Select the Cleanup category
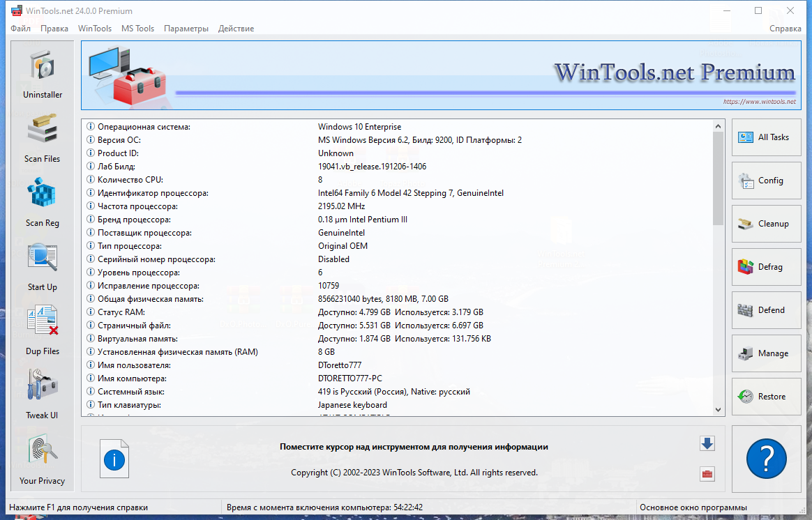 (x=766, y=224)
